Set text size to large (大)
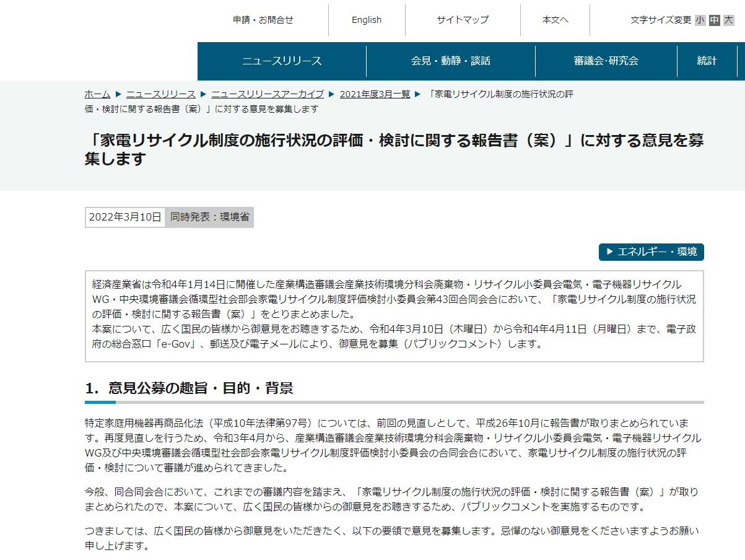 pyautogui.click(x=728, y=20)
